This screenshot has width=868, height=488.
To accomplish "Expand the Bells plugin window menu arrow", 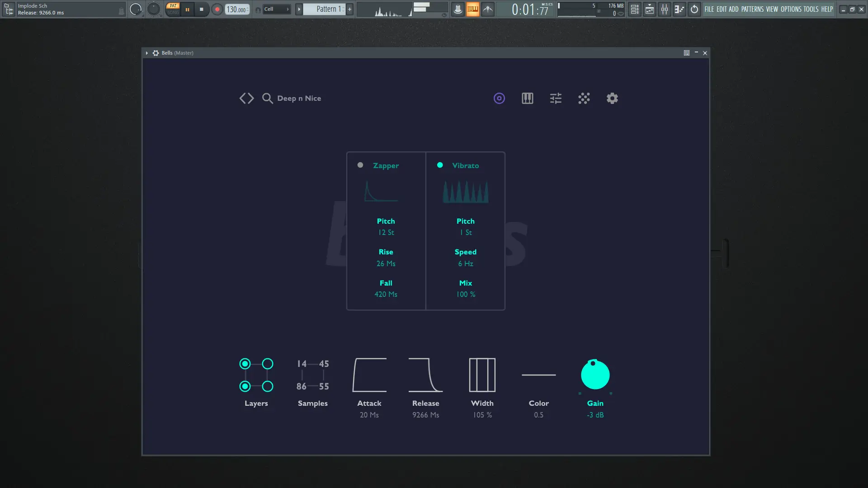I will (147, 53).
